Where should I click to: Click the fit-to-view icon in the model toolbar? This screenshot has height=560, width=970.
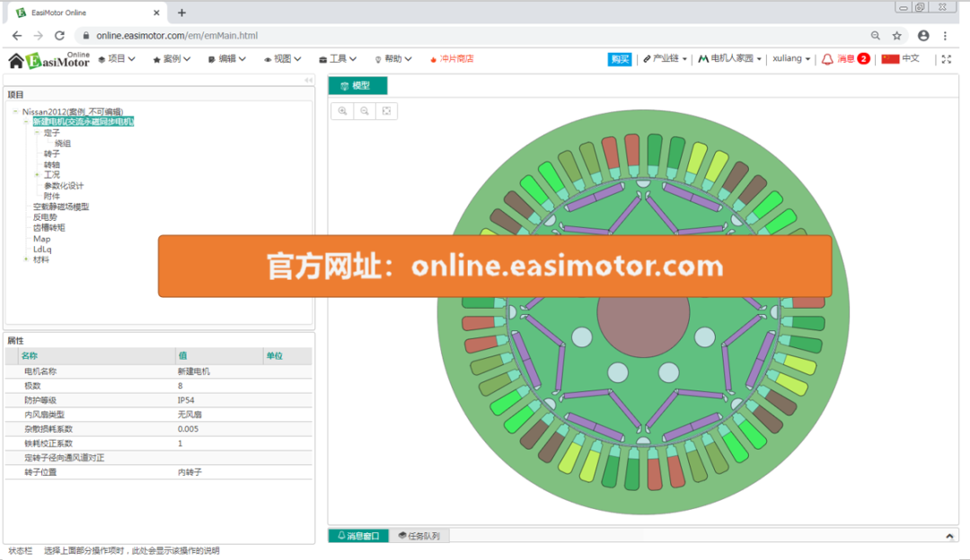[386, 110]
